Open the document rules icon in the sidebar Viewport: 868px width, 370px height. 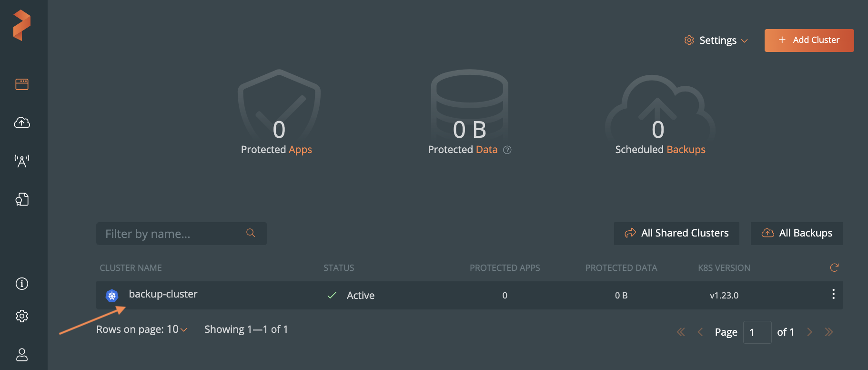click(22, 199)
